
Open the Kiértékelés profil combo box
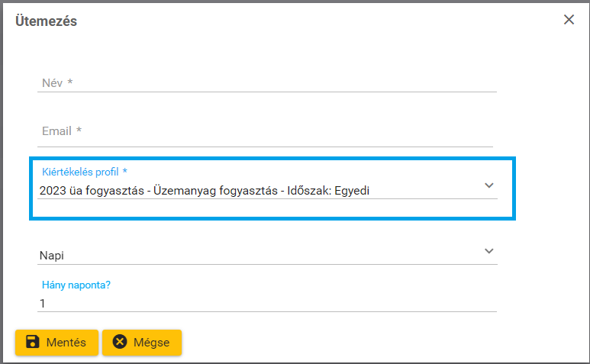click(x=260, y=190)
